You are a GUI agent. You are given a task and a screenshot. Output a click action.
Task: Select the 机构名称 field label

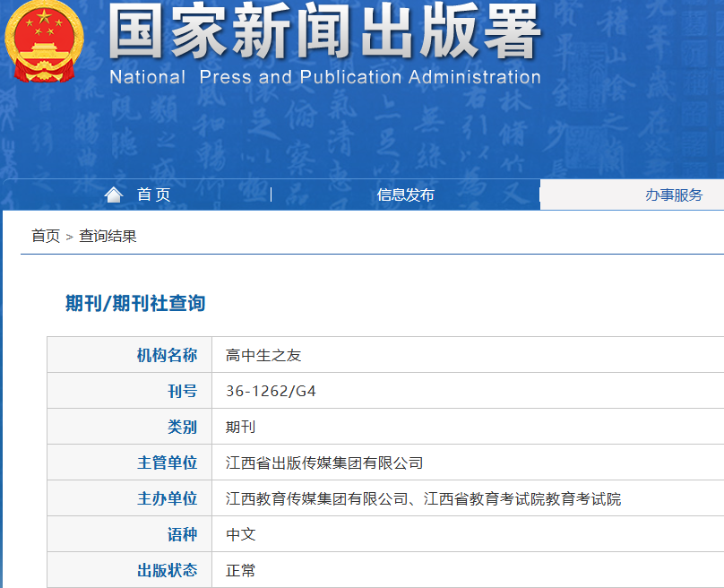click(x=168, y=355)
